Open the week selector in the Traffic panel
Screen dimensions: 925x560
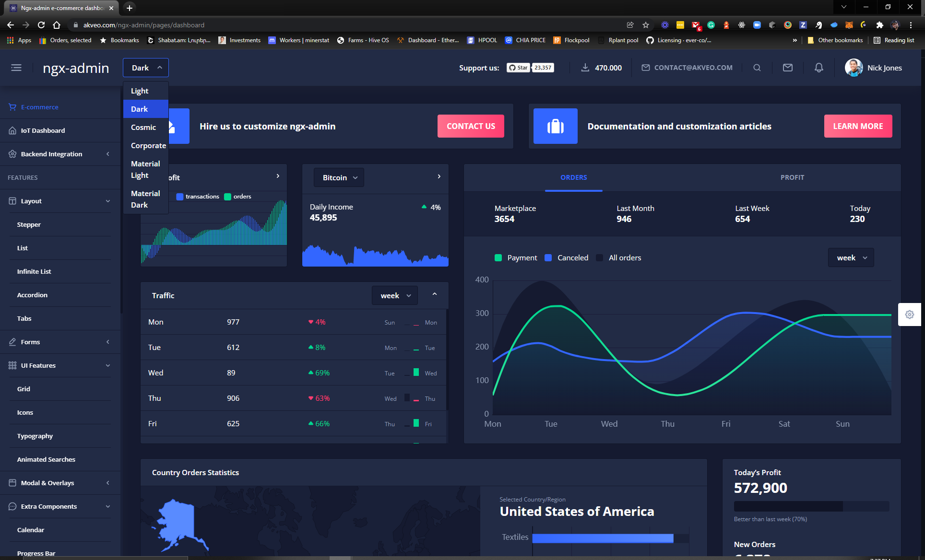[x=394, y=295]
